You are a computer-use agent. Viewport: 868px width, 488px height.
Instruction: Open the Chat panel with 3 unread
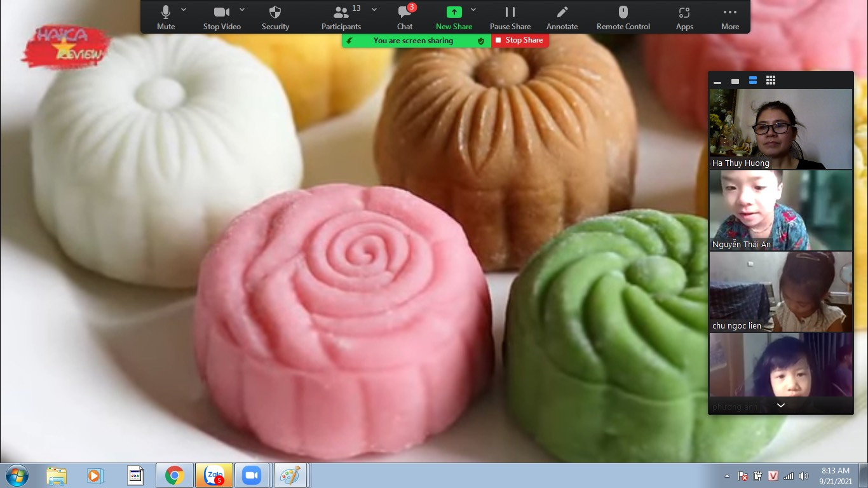[405, 17]
